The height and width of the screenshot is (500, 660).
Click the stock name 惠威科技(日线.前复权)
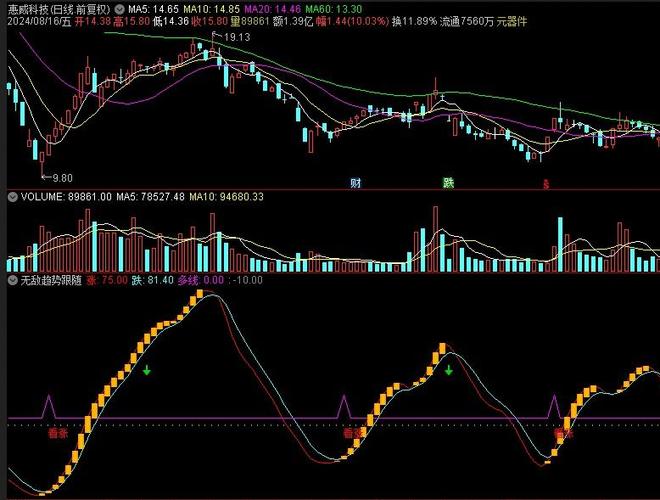[59, 9]
